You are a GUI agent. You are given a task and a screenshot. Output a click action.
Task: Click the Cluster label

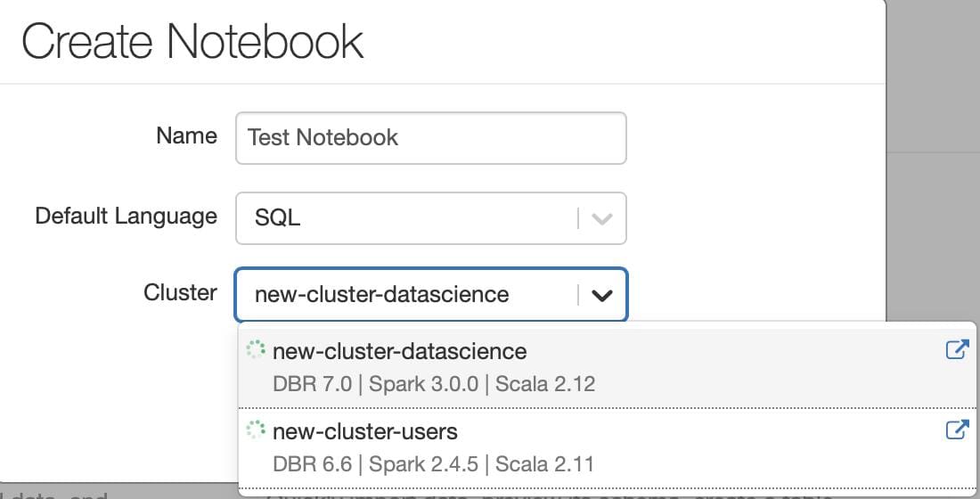[x=181, y=292]
